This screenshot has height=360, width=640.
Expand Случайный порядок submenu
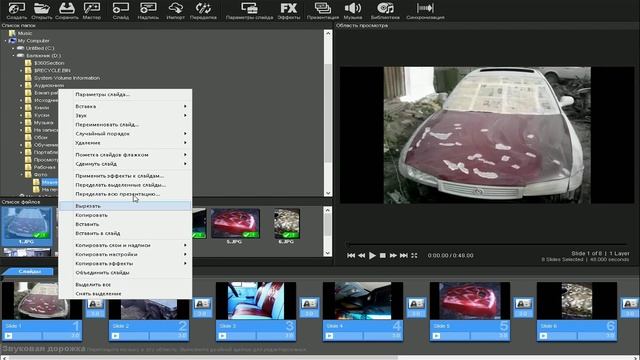pyautogui.click(x=125, y=133)
